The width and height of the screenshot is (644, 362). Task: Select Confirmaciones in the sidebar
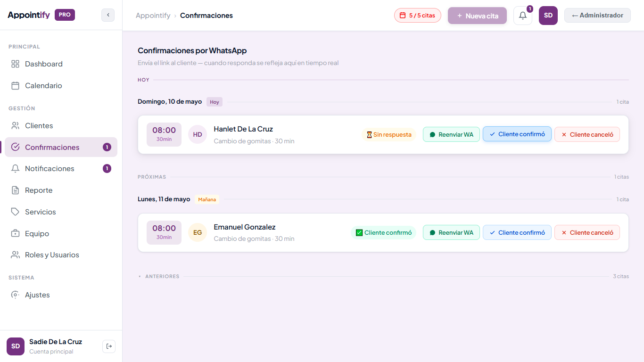(61, 147)
